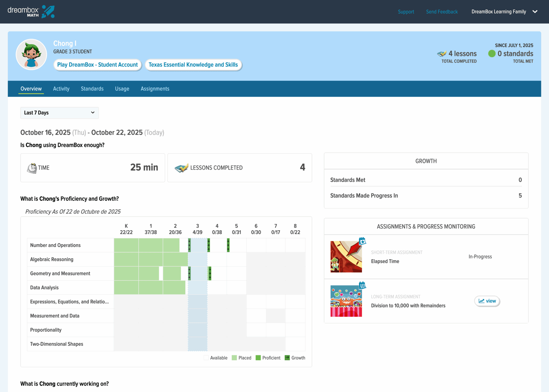The width and height of the screenshot is (549, 392).
Task: Open the Standards tab
Action: (92, 89)
